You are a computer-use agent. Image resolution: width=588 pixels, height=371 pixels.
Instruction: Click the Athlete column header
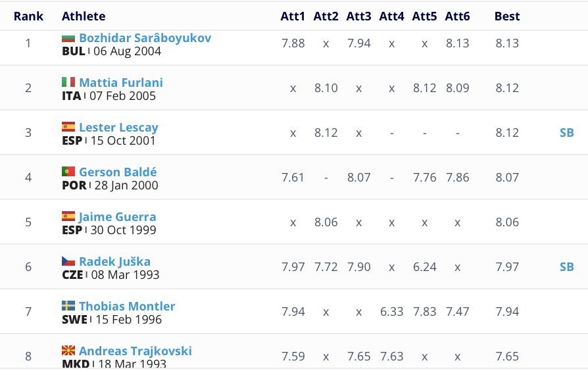84,16
